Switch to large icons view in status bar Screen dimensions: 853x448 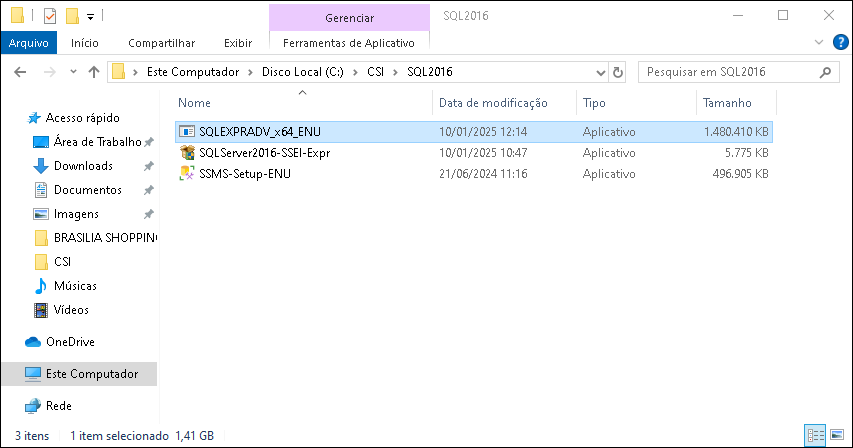click(x=837, y=435)
